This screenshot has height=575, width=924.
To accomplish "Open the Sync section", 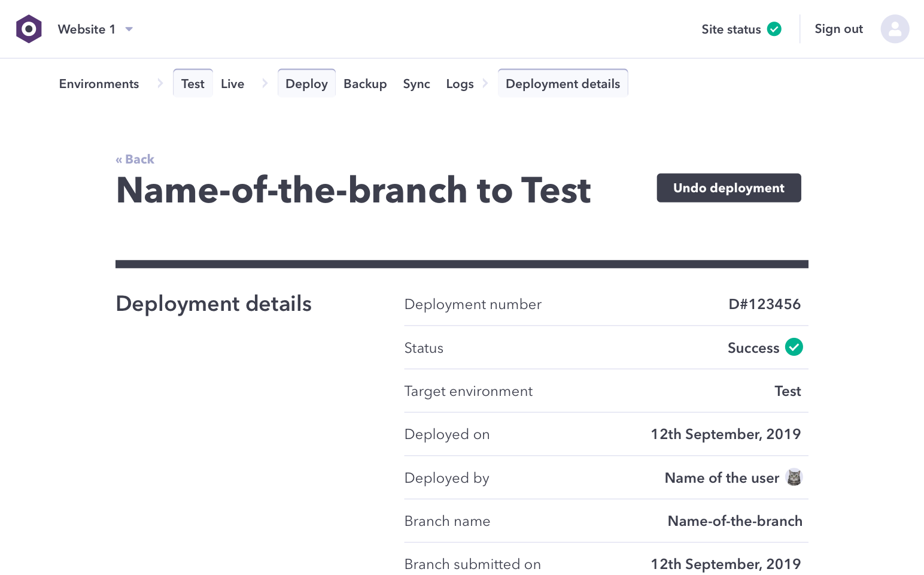I will tap(417, 83).
